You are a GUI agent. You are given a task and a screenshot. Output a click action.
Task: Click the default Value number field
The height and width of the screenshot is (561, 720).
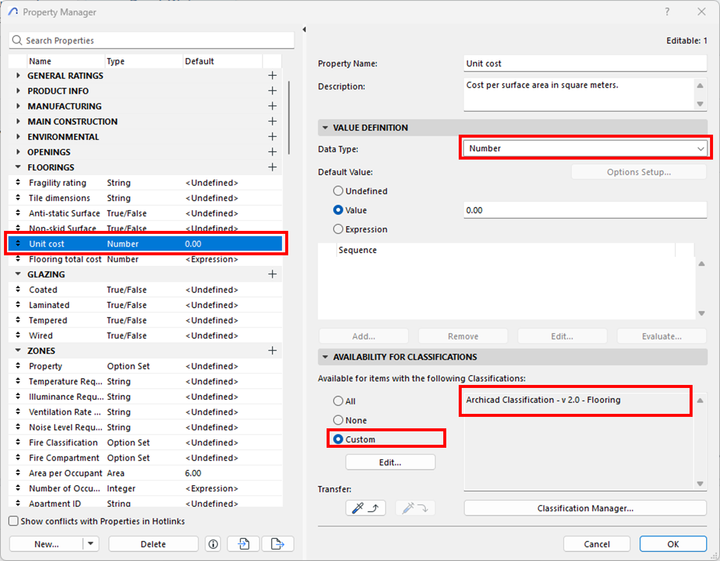pos(585,210)
